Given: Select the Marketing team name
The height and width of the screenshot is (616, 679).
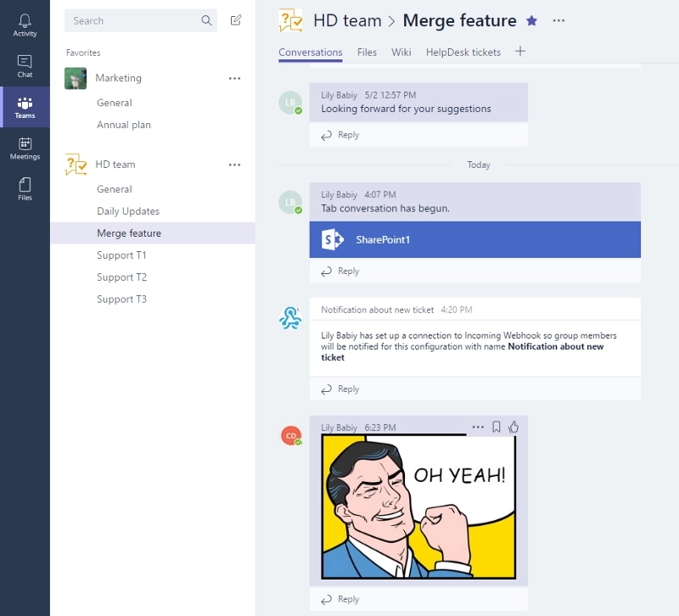Looking at the screenshot, I should click(x=118, y=78).
